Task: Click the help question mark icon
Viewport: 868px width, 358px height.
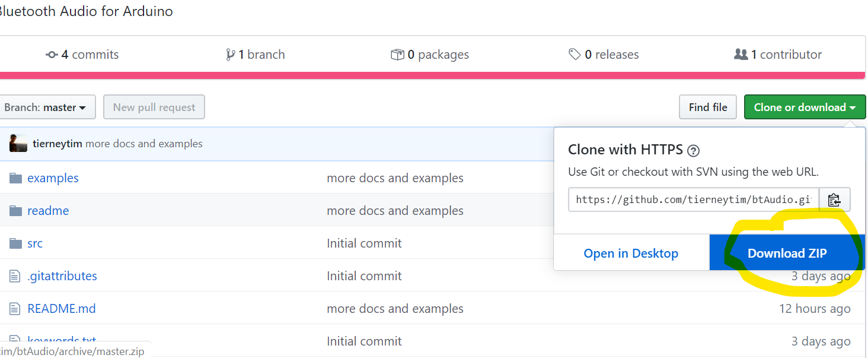Action: tap(693, 150)
